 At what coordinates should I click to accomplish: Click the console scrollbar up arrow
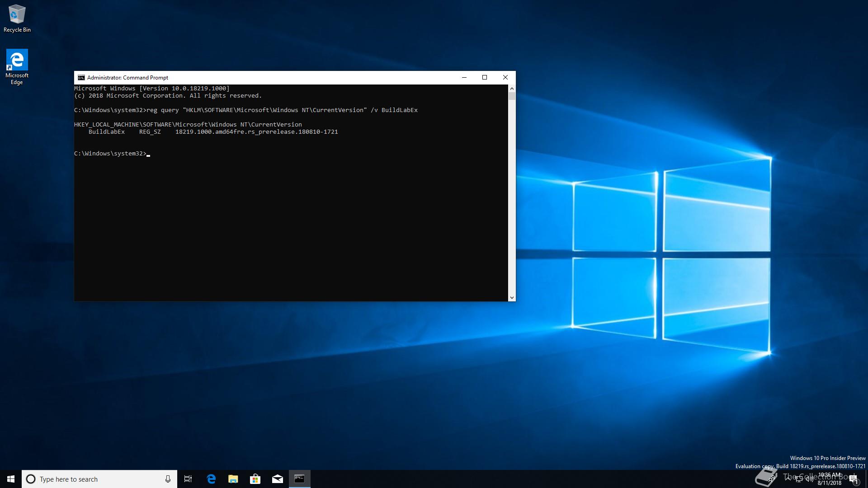pyautogui.click(x=512, y=89)
